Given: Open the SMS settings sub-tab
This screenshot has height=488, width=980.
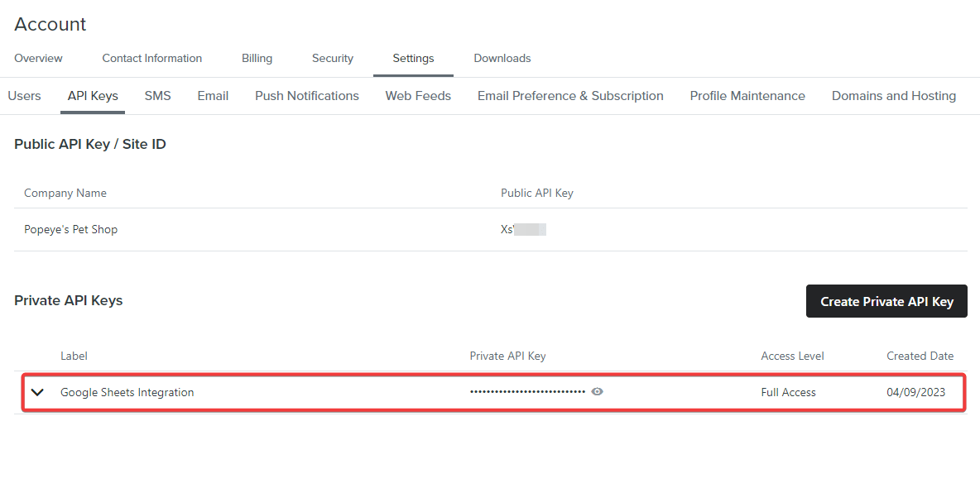Looking at the screenshot, I should [157, 96].
